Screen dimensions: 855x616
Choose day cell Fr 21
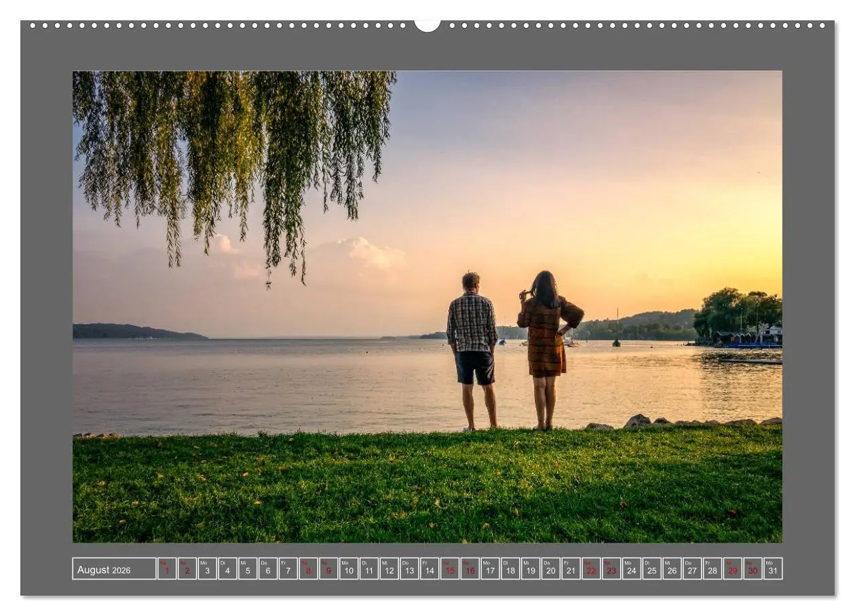(x=571, y=569)
